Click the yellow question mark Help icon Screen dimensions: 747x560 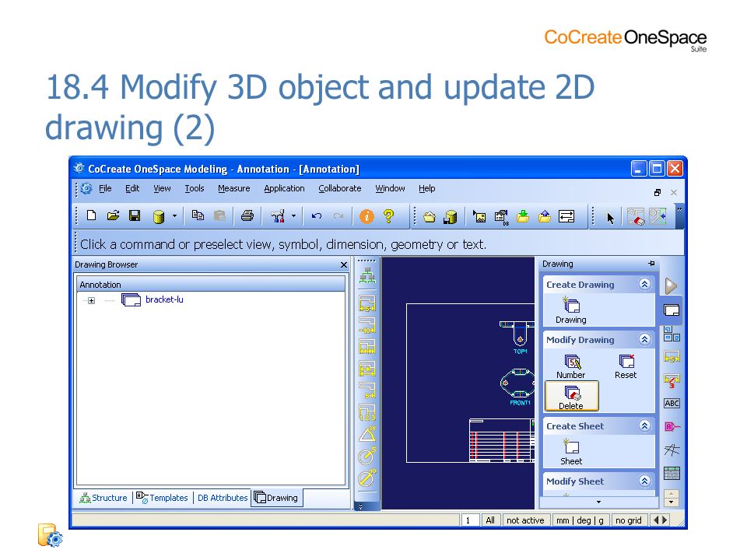click(389, 216)
